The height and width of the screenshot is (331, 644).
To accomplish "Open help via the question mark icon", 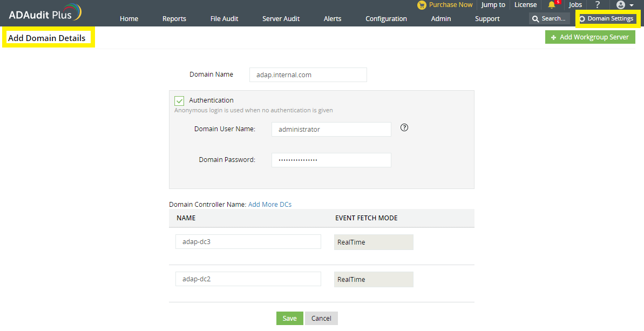I will click(597, 5).
